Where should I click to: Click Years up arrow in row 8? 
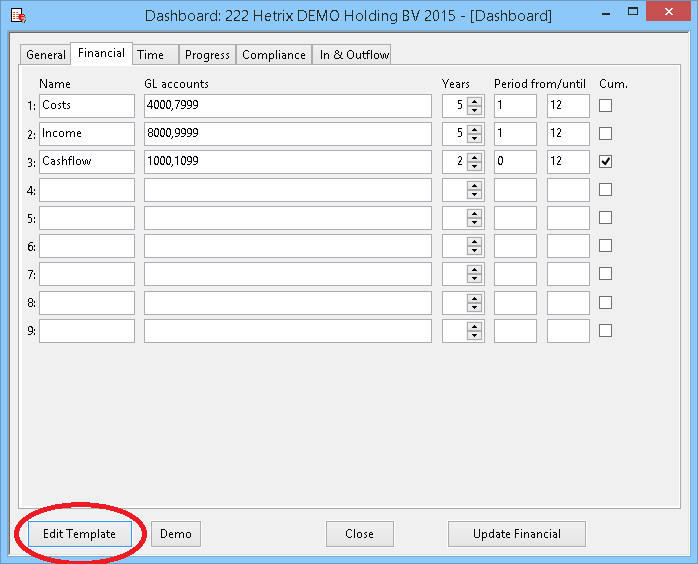pyautogui.click(x=475, y=298)
